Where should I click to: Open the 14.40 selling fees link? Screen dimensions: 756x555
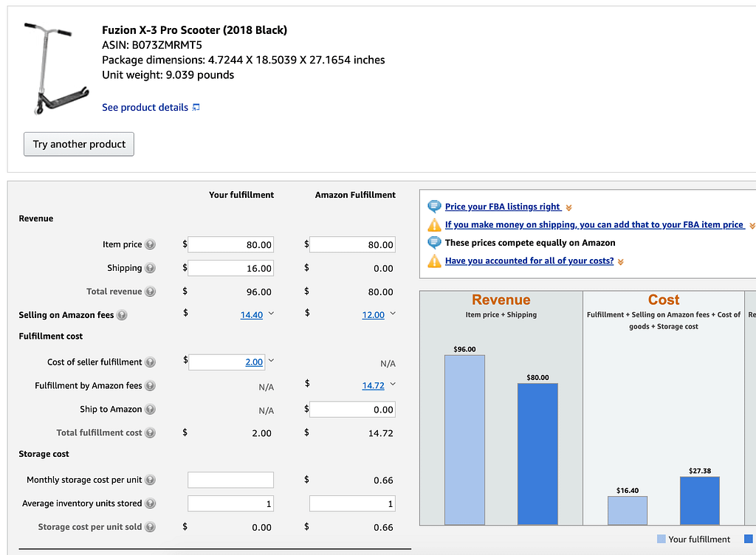(252, 315)
